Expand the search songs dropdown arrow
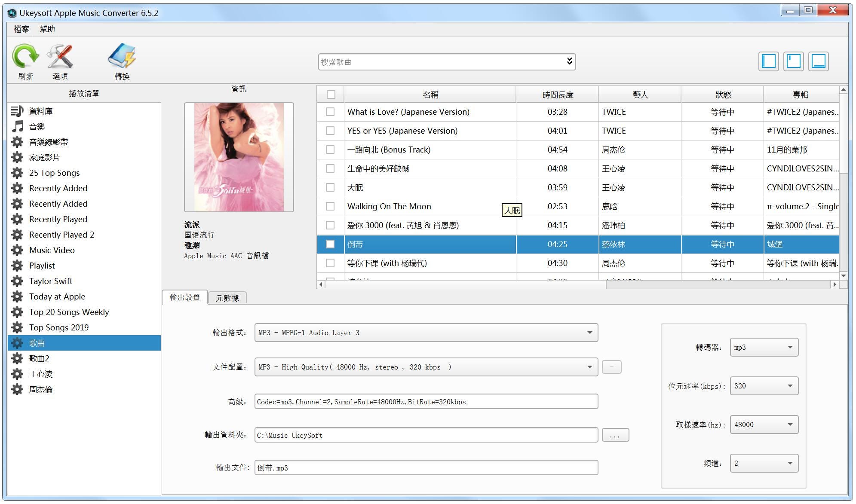The width and height of the screenshot is (856, 504). coord(569,61)
